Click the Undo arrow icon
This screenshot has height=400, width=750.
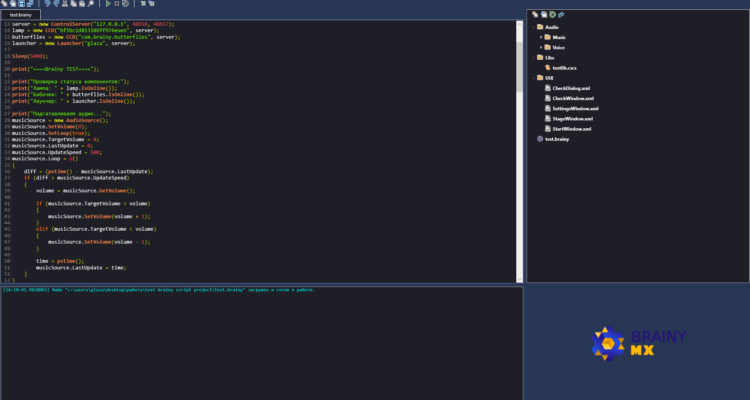(47, 3)
